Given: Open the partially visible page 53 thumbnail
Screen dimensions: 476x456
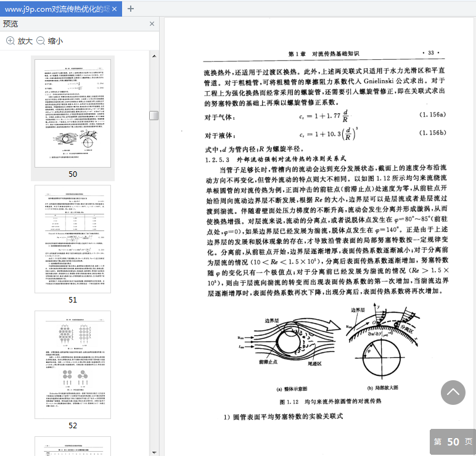Looking at the screenshot, I should click(x=73, y=446).
